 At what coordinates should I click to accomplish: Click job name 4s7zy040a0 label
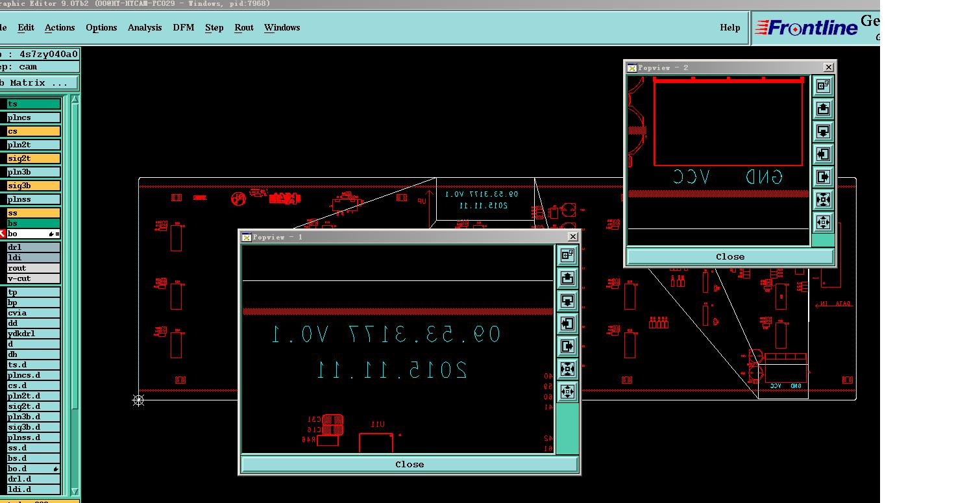click(49, 54)
